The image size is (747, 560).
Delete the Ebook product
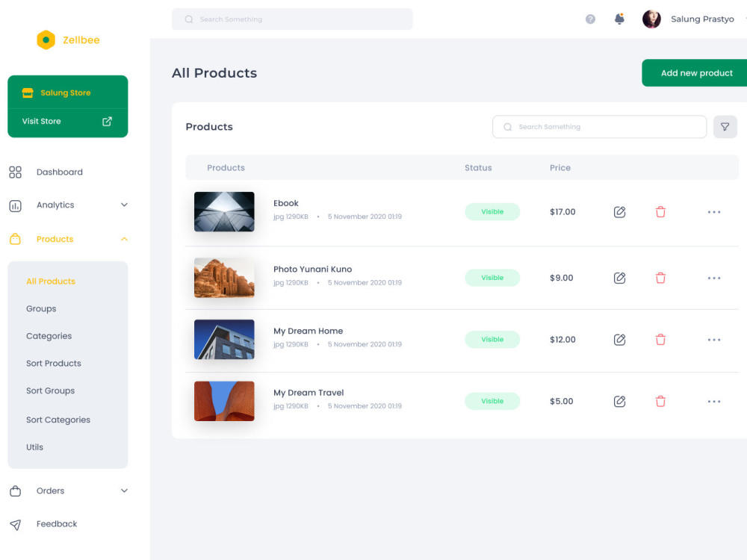660,212
